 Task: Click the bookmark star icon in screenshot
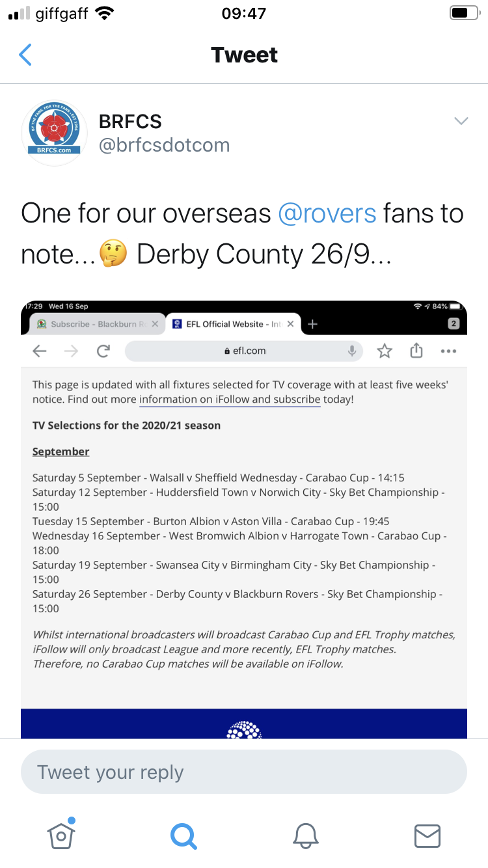pos(385,351)
